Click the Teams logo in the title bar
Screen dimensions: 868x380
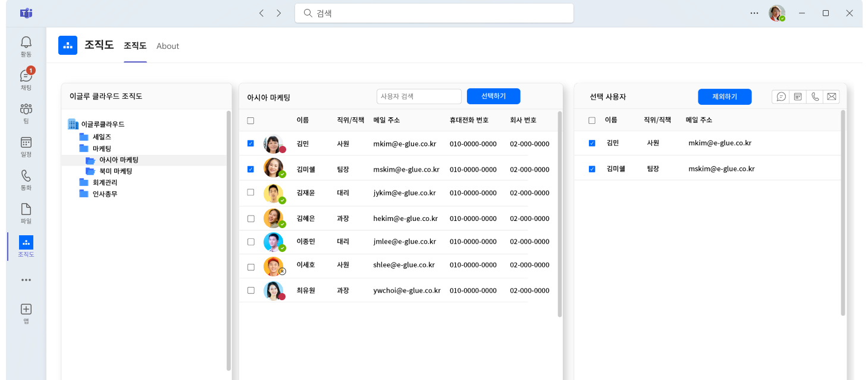click(x=26, y=13)
